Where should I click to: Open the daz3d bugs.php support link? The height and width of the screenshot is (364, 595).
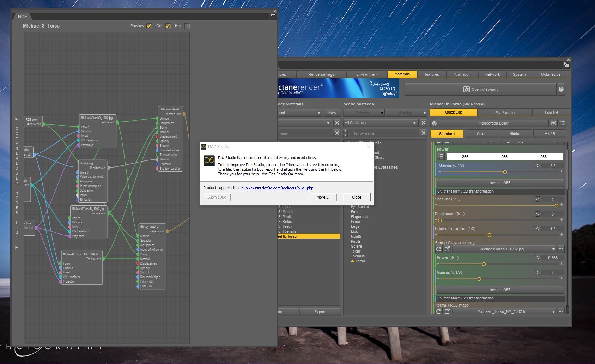pos(277,188)
